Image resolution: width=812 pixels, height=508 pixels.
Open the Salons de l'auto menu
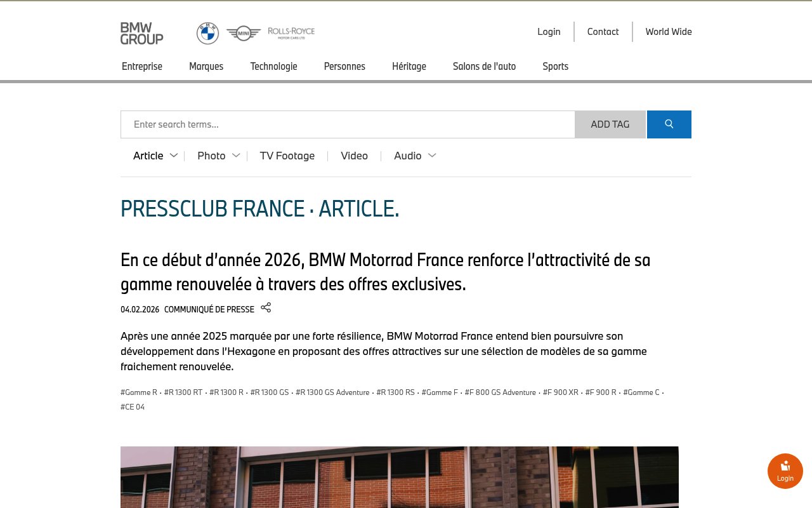pyautogui.click(x=484, y=66)
